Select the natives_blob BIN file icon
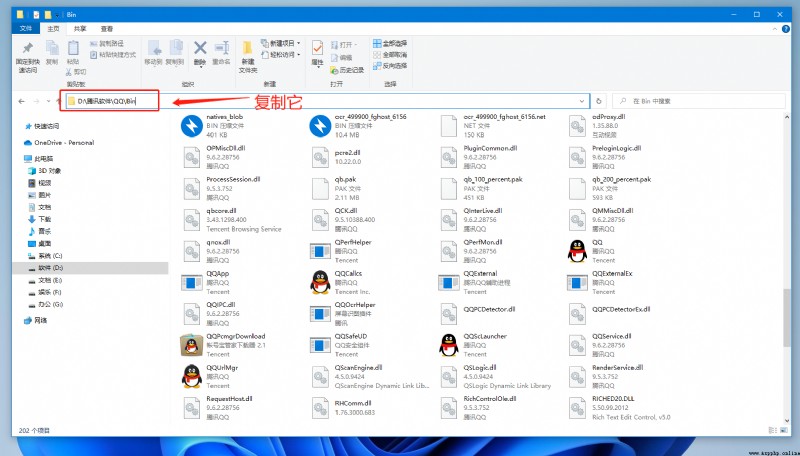This screenshot has height=456, width=800. [x=191, y=126]
